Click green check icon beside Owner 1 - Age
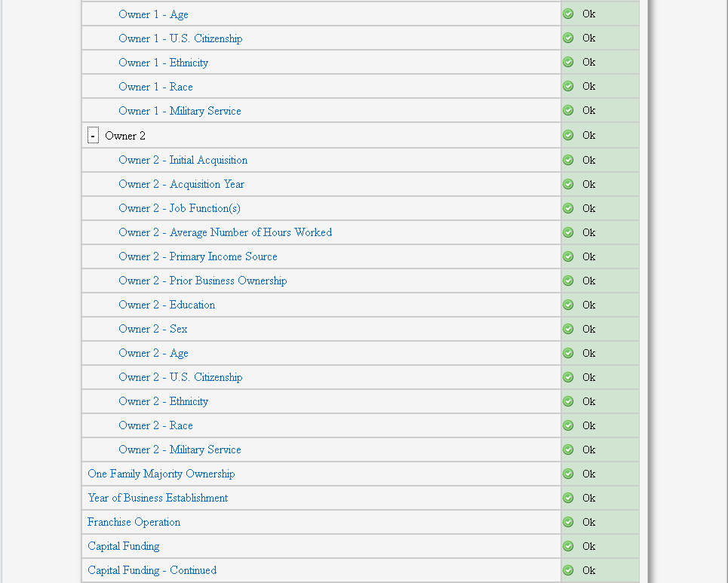 click(568, 14)
